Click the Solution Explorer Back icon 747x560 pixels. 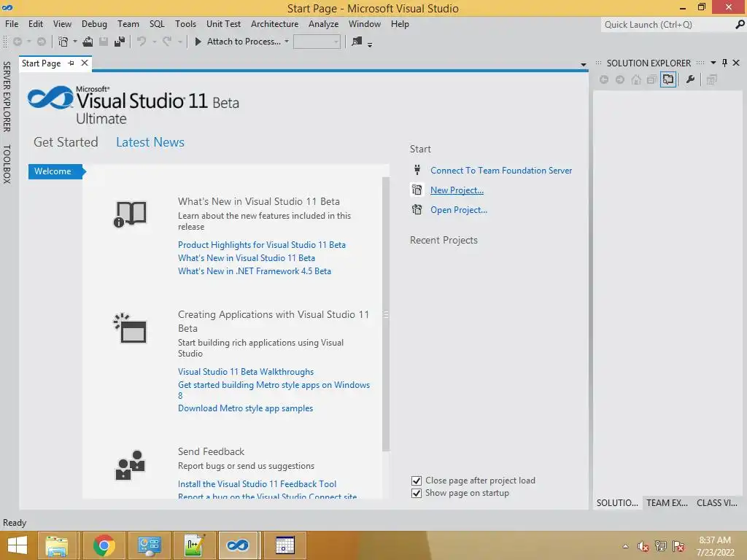(603, 79)
